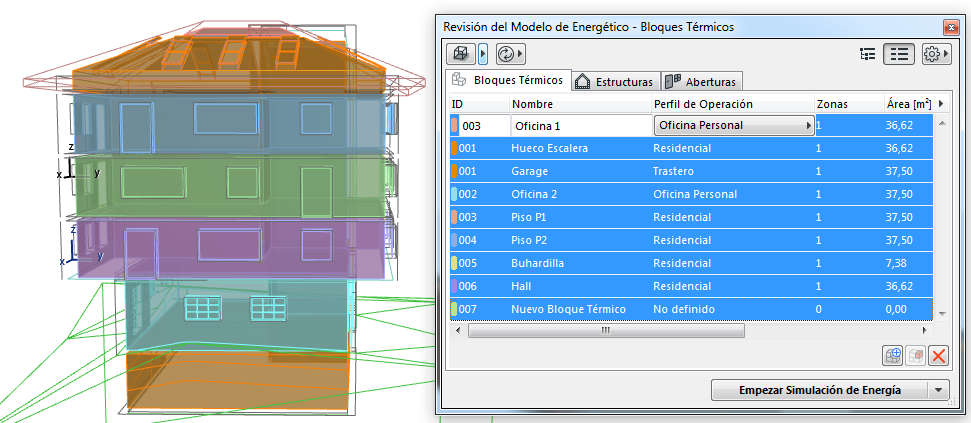Click the horizontal scrollbar thumb
This screenshot has width=971, height=423.
(606, 331)
